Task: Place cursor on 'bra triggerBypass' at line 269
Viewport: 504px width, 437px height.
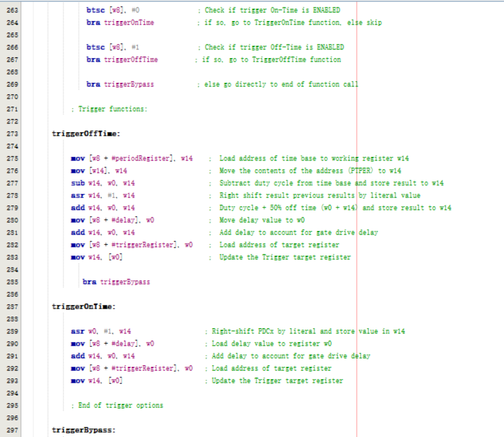Action: (120, 84)
